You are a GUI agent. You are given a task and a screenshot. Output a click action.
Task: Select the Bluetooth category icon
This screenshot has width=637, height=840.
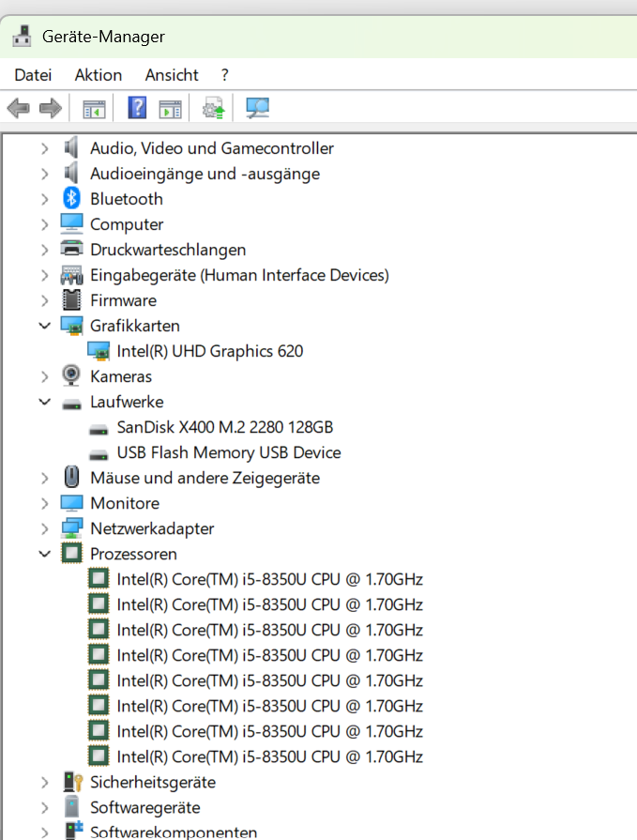pos(71,199)
